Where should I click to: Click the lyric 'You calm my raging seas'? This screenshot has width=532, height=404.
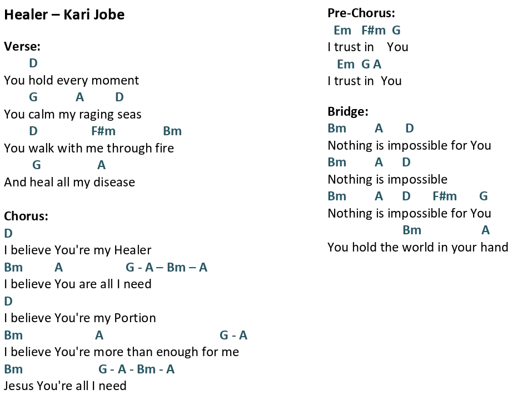pyautogui.click(x=73, y=115)
